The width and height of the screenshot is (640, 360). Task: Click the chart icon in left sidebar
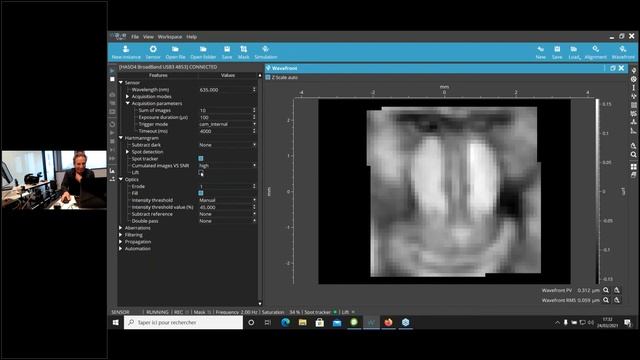click(113, 171)
